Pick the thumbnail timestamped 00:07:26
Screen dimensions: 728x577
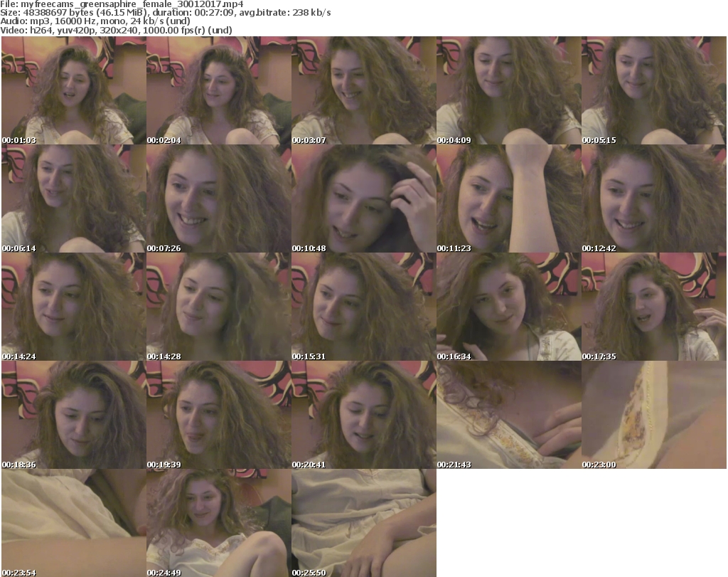[219, 198]
